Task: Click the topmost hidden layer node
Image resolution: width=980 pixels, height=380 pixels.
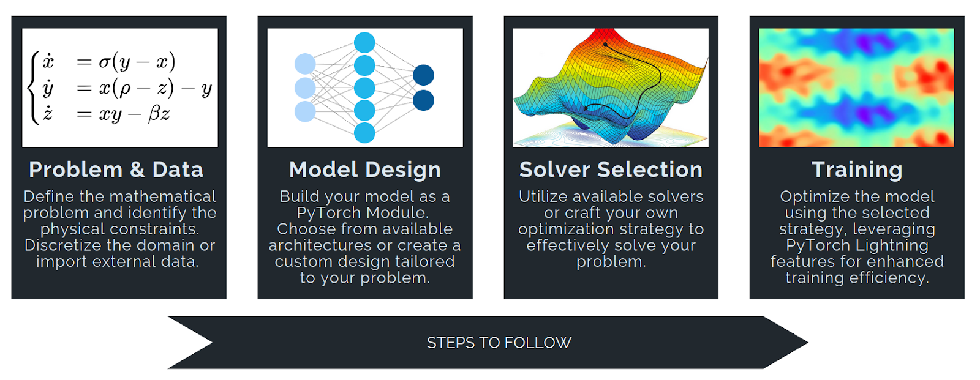Action: pyautogui.click(x=364, y=43)
